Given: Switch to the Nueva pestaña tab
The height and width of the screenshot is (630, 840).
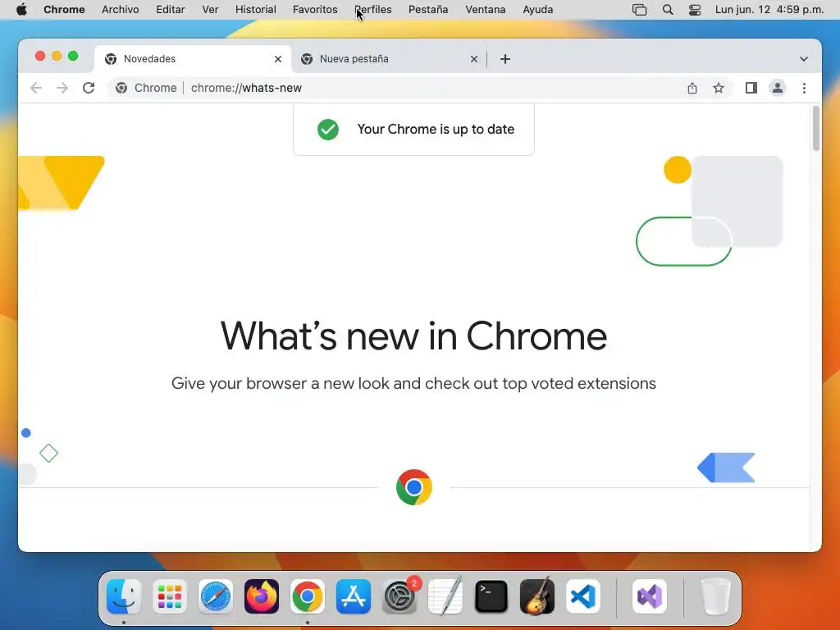Looking at the screenshot, I should (x=390, y=59).
